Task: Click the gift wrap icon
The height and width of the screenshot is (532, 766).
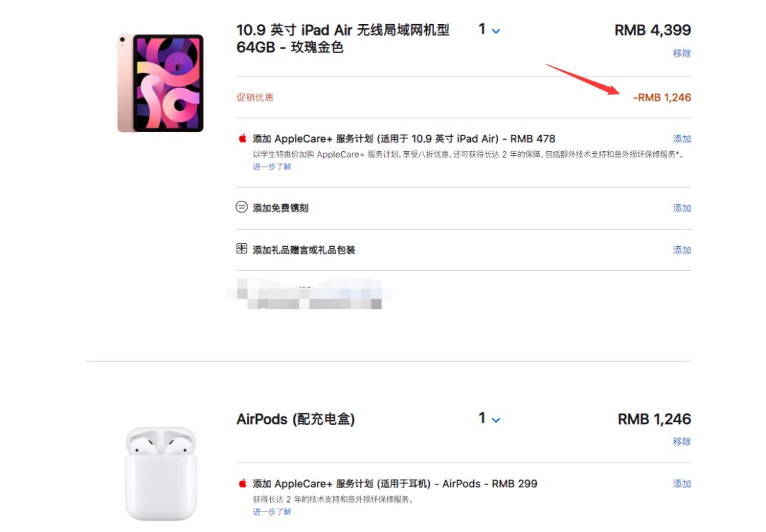Action: pyautogui.click(x=242, y=249)
